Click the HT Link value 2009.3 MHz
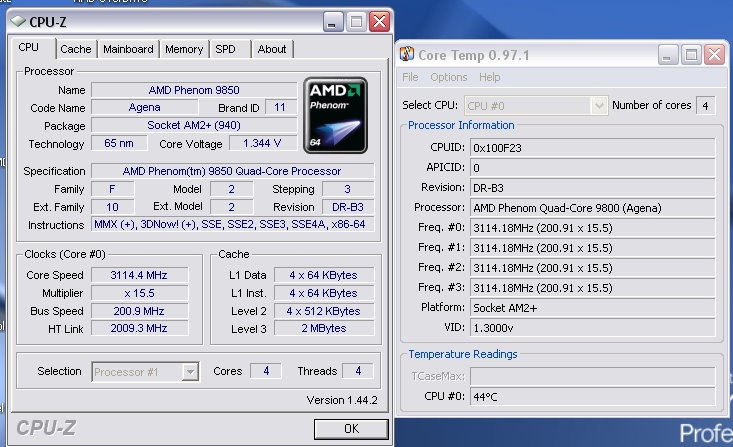The image size is (733, 447). point(139,328)
